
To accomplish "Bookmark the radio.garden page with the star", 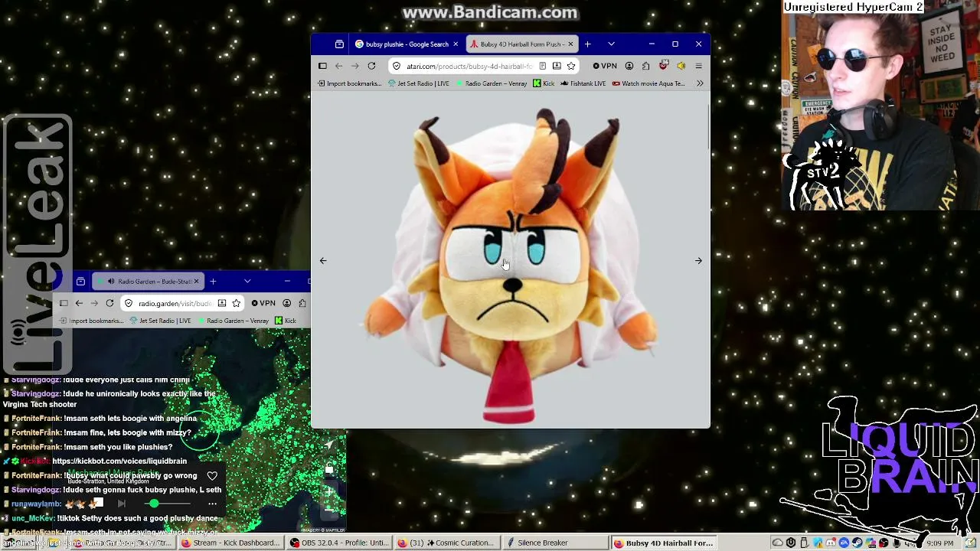I will click(236, 303).
